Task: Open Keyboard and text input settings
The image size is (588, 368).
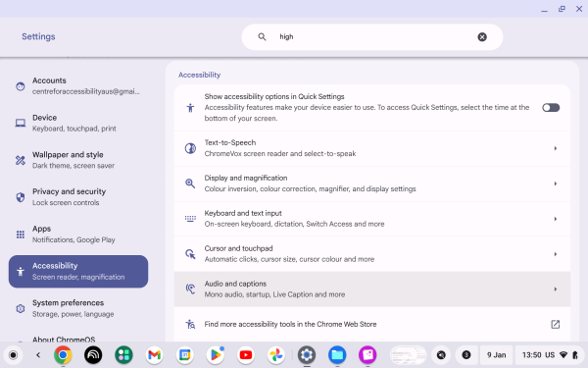Action: point(372,219)
